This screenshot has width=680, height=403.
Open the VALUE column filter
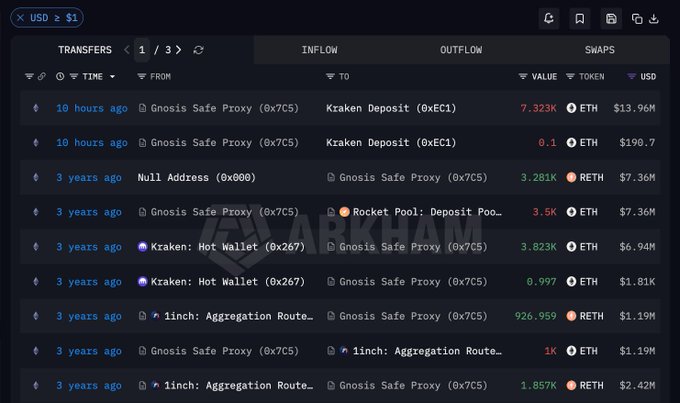tap(523, 76)
